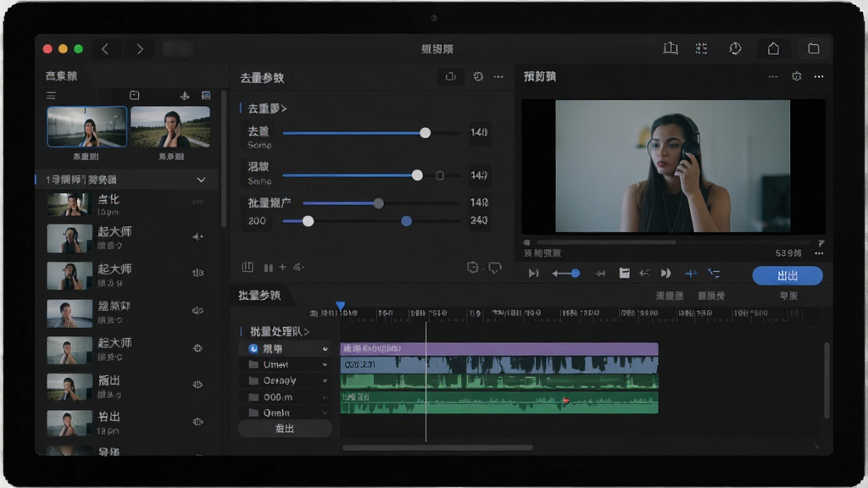Click the 批量额户 slider handle
This screenshot has width=868, height=488.
tap(379, 203)
